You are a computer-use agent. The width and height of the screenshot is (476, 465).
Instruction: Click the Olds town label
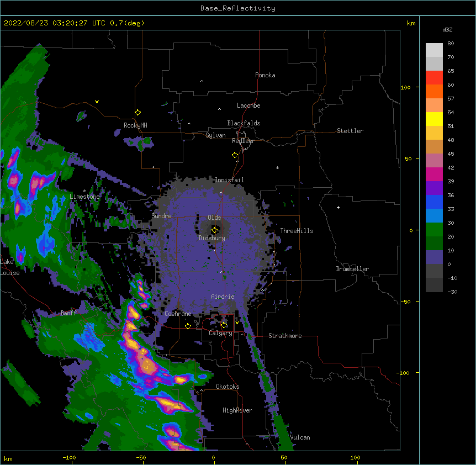214,218
